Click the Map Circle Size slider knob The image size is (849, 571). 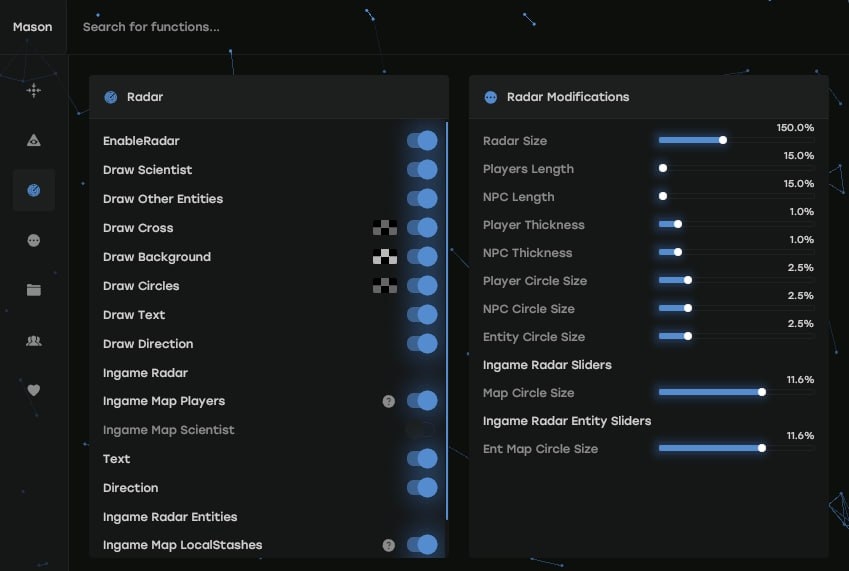pos(762,393)
